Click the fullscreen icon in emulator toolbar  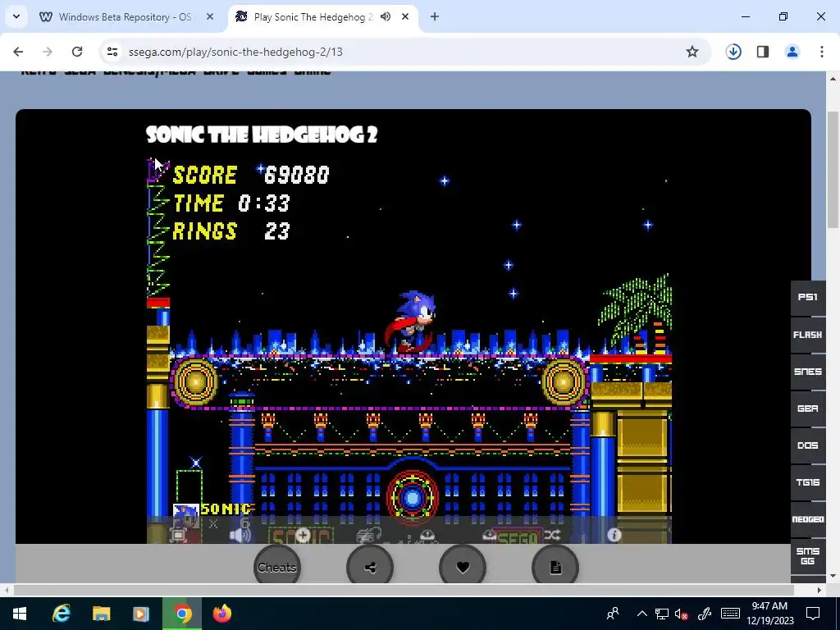coord(178,535)
